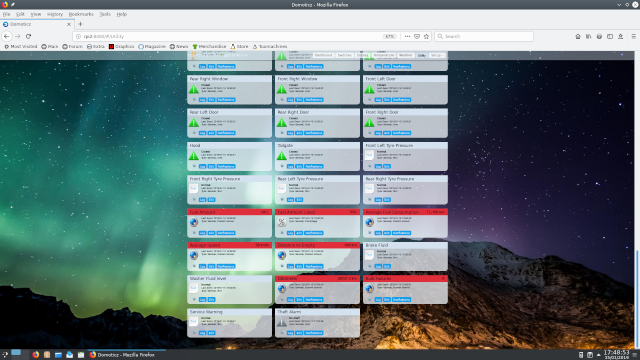Open the Firefox hamburger application menu
Image resolution: width=640 pixels, height=360 pixels.
click(x=633, y=36)
